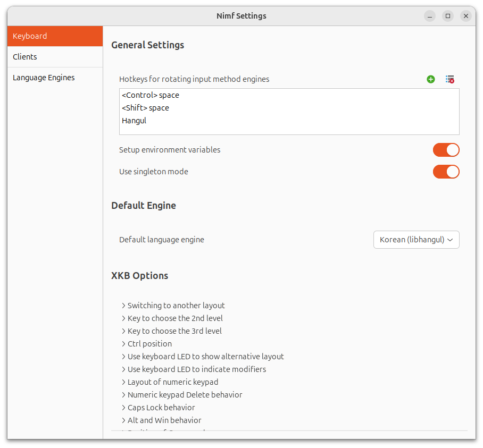483x448 pixels.
Task: Expand Use keyboard LED to show alternative layout
Action: [x=123, y=357]
